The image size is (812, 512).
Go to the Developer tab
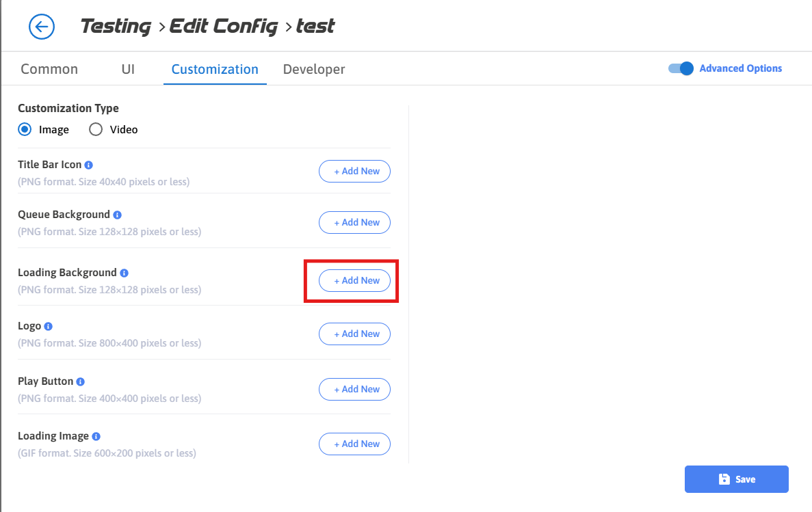click(x=314, y=69)
